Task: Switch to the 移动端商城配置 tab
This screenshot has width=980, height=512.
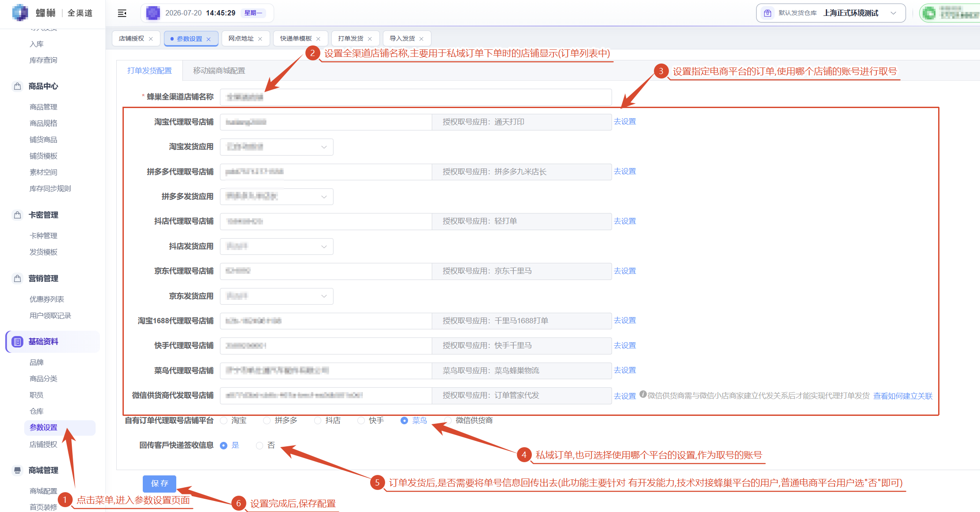Action: pyautogui.click(x=219, y=71)
